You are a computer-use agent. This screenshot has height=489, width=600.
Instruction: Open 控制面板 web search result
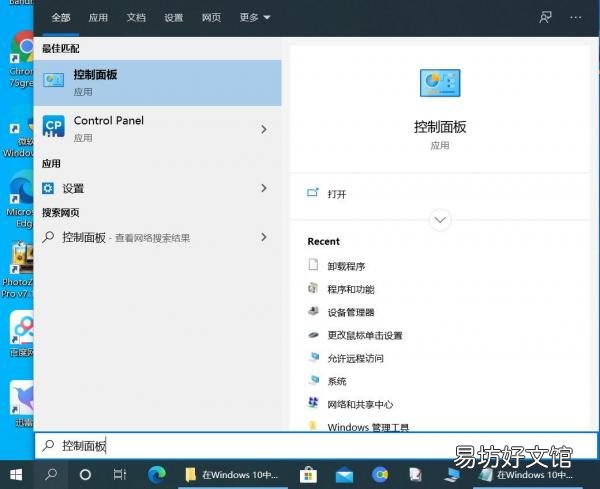(158, 237)
